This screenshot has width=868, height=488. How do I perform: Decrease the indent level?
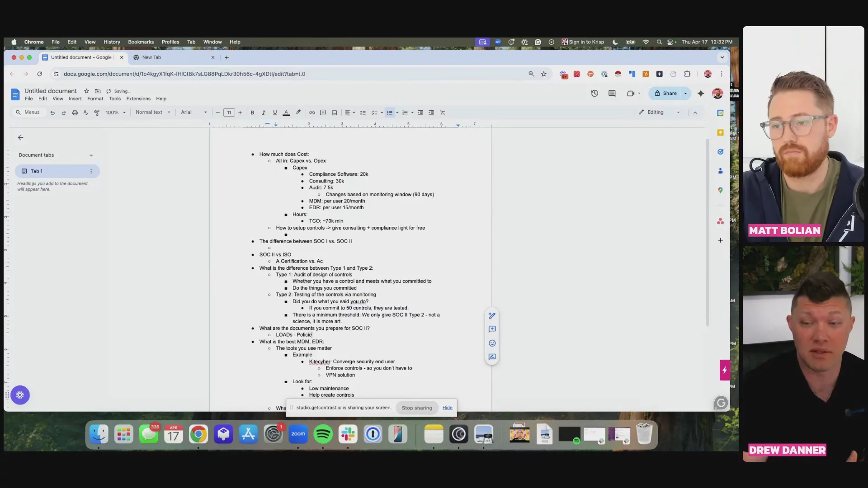420,113
